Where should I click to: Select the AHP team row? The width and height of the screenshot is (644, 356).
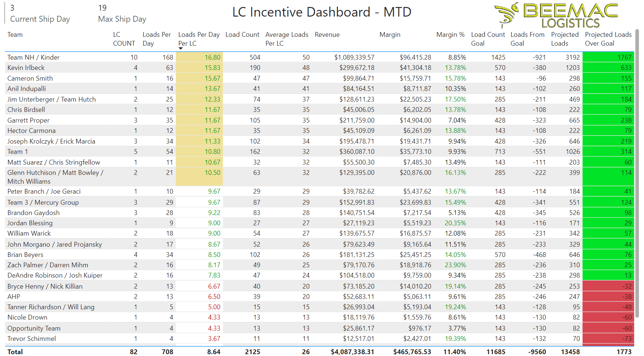pyautogui.click(x=319, y=297)
